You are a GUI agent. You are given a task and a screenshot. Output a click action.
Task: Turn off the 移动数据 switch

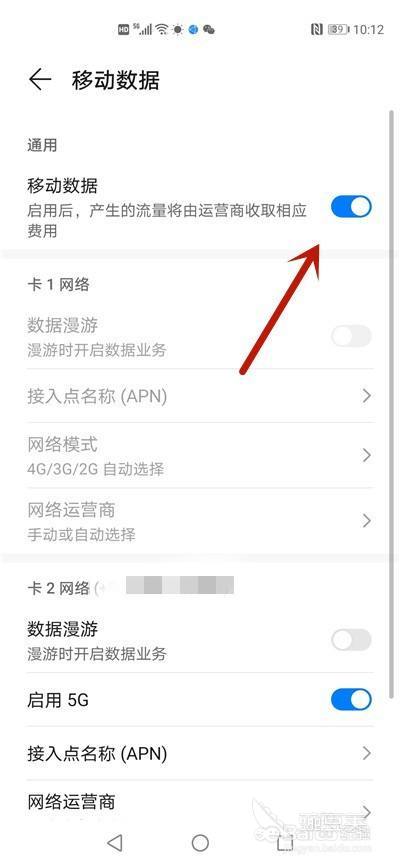click(351, 208)
